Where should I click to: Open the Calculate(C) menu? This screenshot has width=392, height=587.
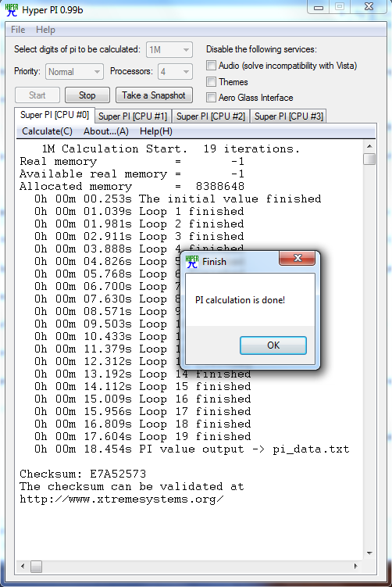point(47,131)
